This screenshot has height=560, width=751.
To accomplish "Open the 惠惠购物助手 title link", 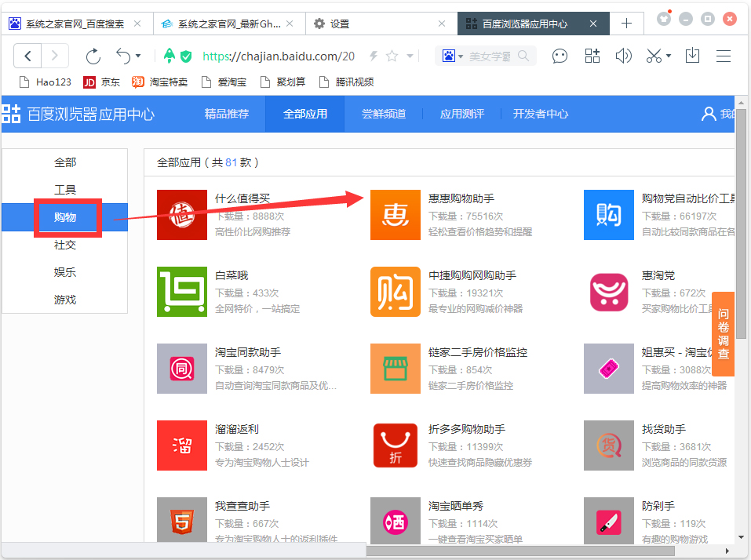I will pos(461,198).
